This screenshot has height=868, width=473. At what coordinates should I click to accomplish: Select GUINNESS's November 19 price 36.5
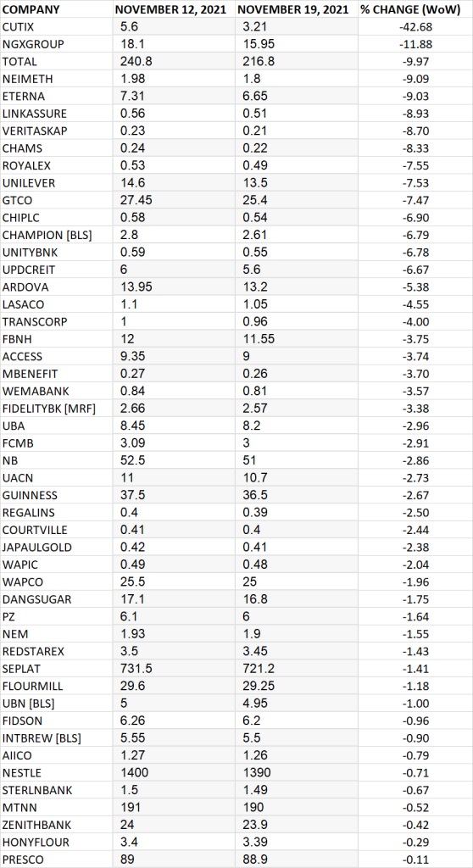tap(255, 495)
